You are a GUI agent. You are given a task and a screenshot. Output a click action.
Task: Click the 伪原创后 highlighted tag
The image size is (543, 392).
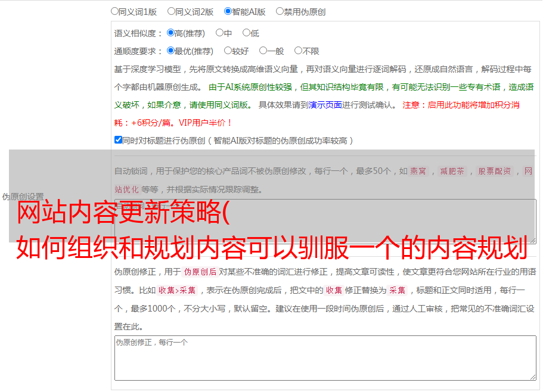(x=200, y=272)
